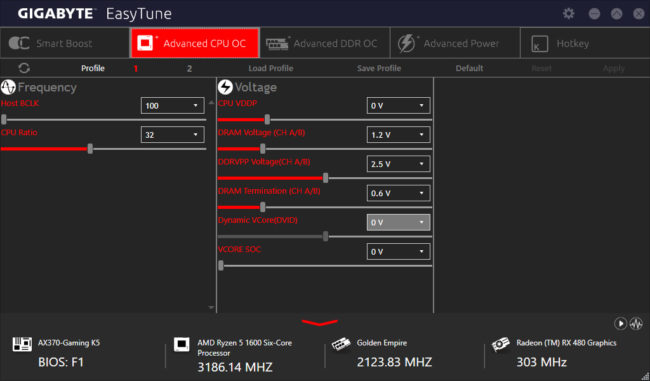This screenshot has width=650, height=381.
Task: Click the Frequency section waveform icon
Action: point(8,87)
